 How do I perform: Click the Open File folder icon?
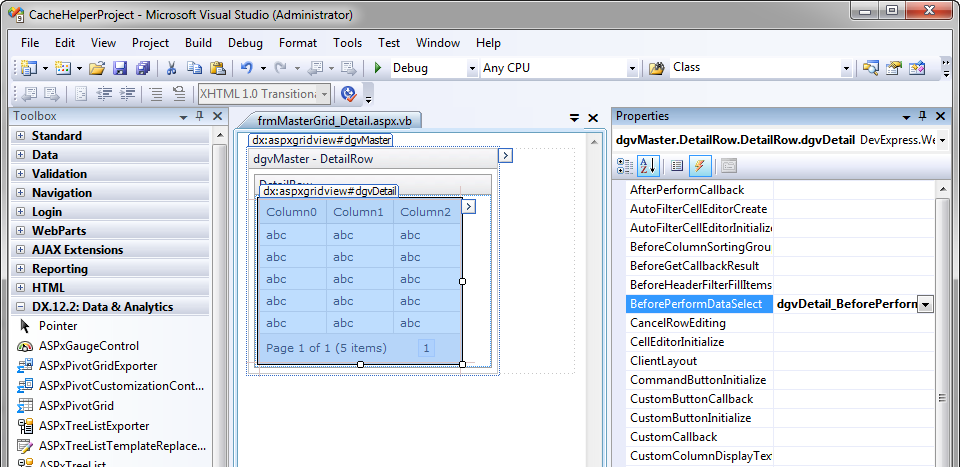click(97, 68)
